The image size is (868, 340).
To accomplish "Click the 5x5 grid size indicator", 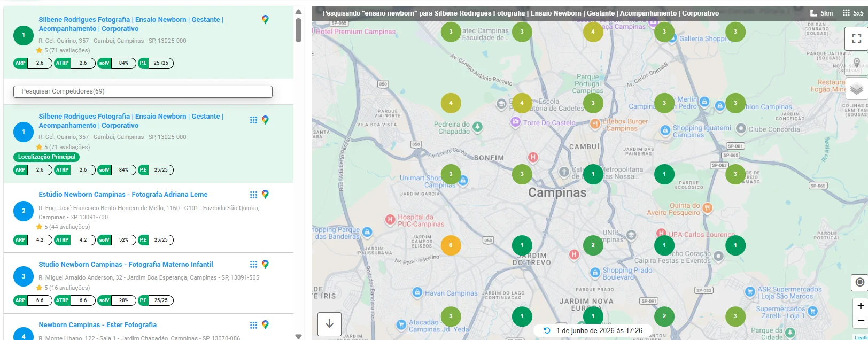I will tap(852, 13).
